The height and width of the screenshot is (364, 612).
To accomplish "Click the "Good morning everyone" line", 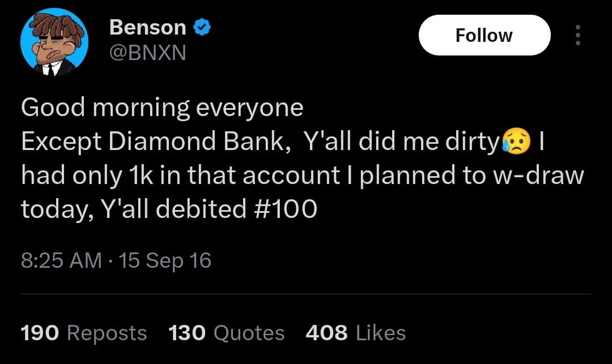I will (162, 108).
